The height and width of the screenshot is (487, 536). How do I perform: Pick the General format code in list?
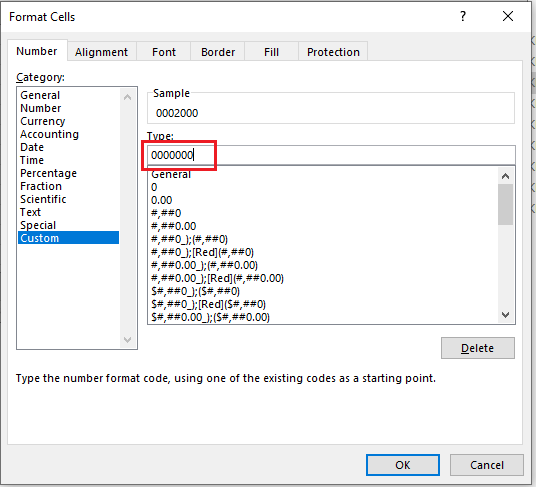171,174
